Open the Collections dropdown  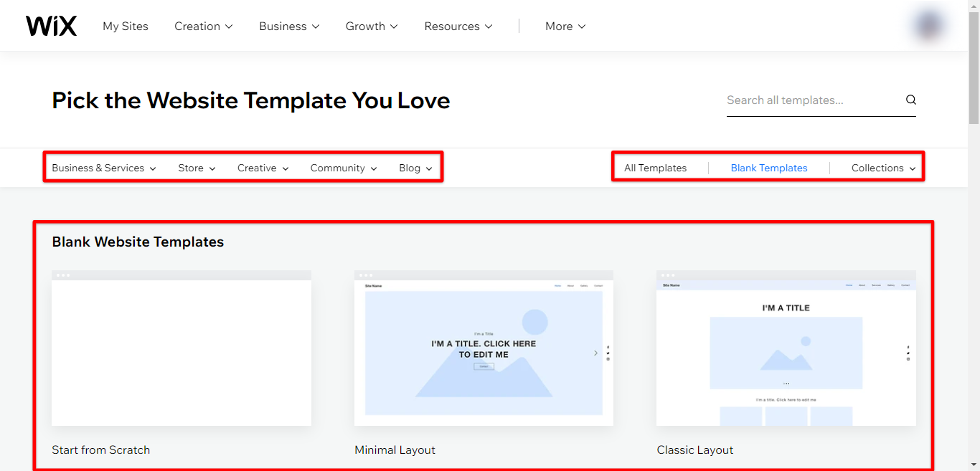(x=883, y=167)
